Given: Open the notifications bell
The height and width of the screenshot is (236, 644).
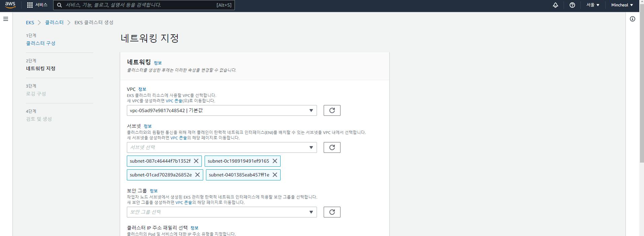Looking at the screenshot, I should (556, 5).
